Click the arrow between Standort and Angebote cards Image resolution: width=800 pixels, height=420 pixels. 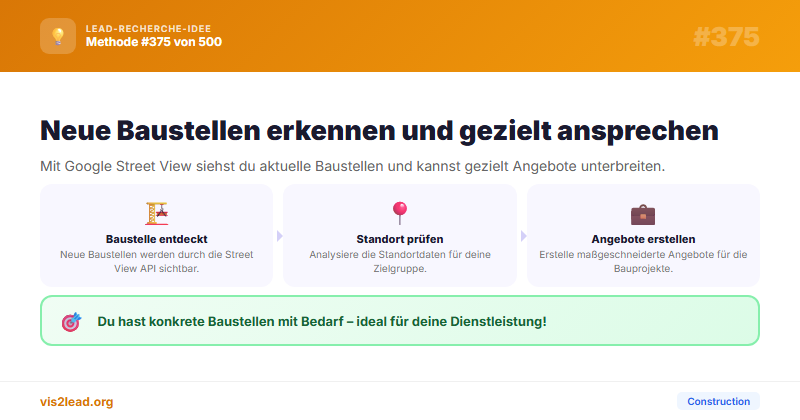point(523,236)
